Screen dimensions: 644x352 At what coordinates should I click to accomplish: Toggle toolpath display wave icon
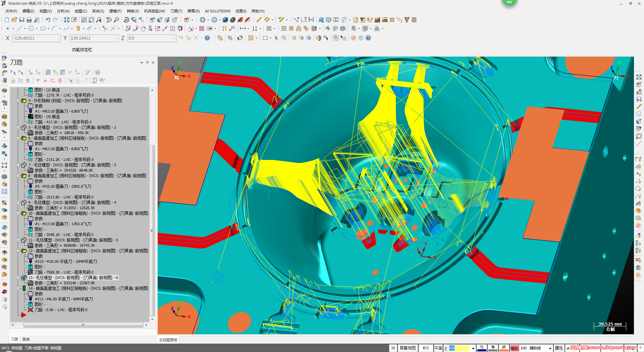tap(20, 80)
